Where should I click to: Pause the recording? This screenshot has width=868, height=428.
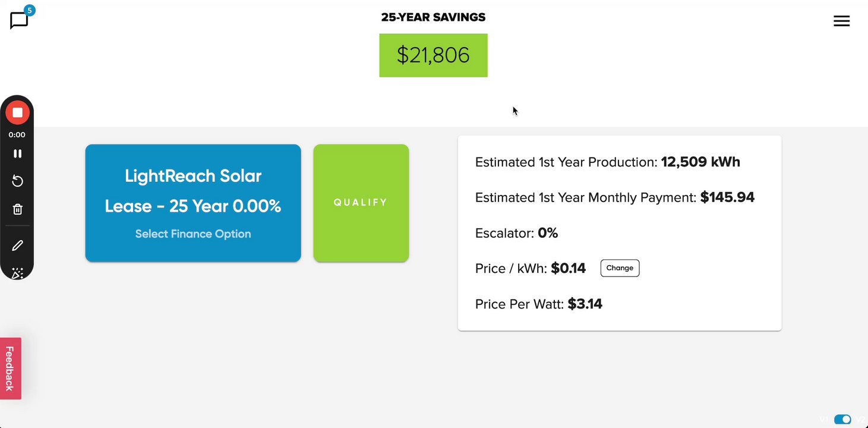[18, 153]
